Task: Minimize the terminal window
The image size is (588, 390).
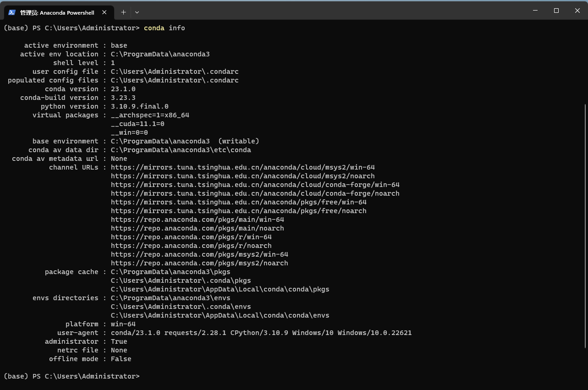Action: (535, 10)
